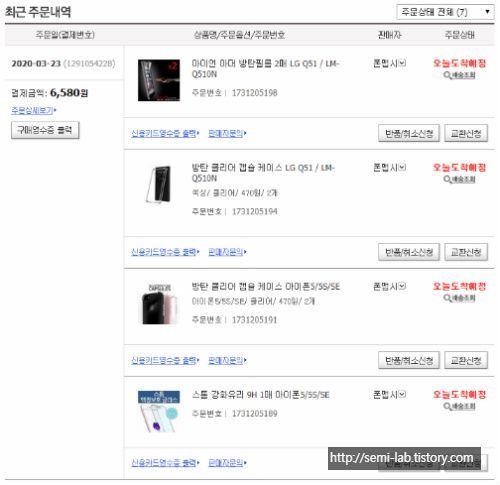Expand seller 폰멍시 arrow on fourth order
Screen dimensions: 500x485
[x=402, y=394]
